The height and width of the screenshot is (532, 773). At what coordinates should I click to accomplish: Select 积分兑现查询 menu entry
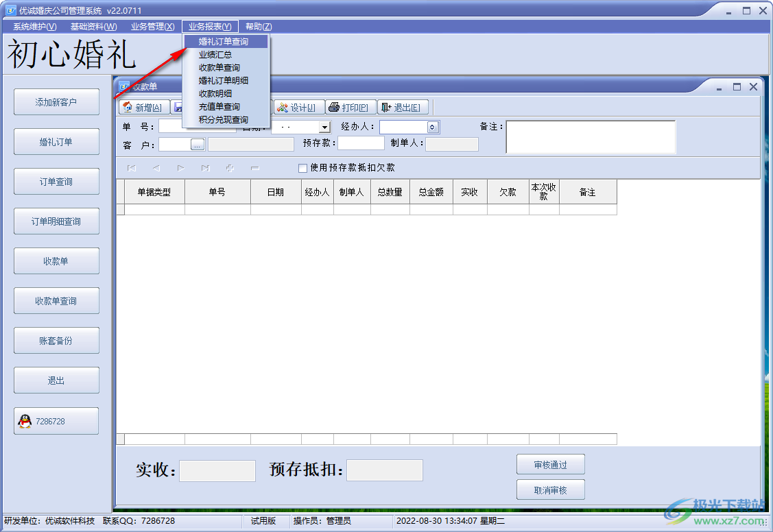pos(227,120)
